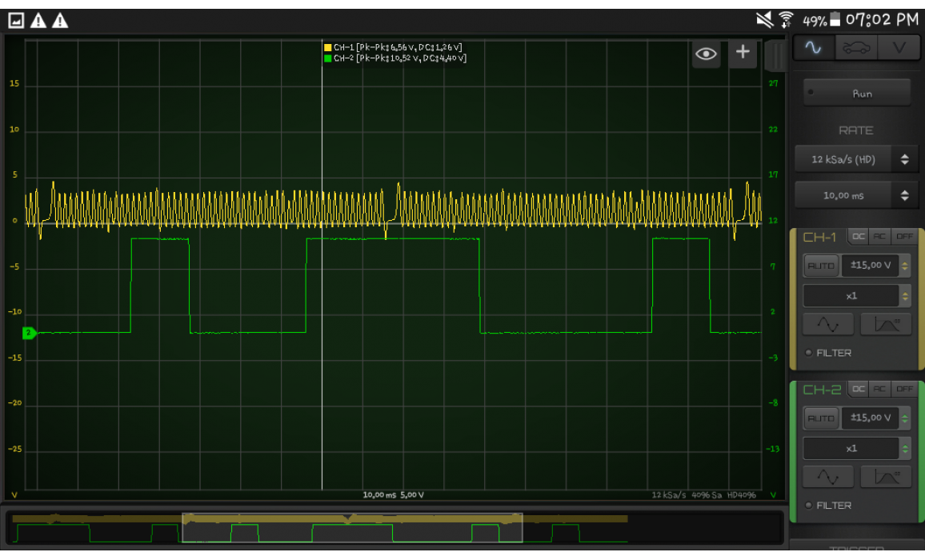Click the waveform overview navigation window

point(352,529)
